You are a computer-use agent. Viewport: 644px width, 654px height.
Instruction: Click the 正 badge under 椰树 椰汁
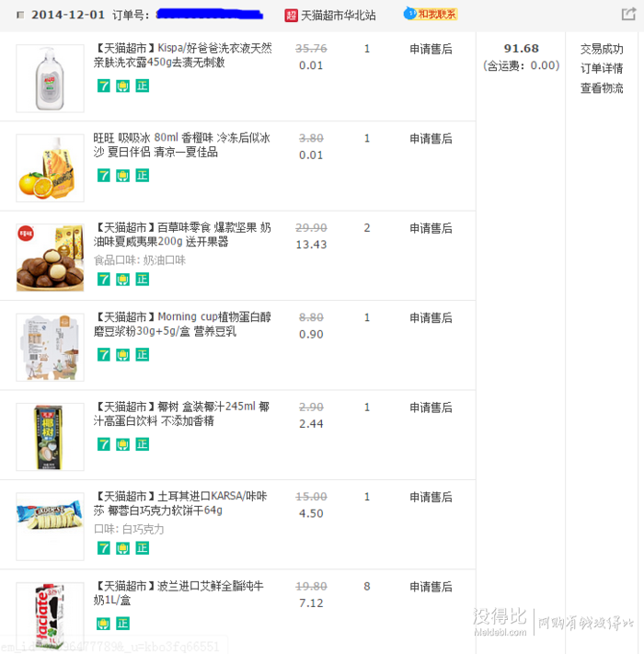tap(143, 444)
